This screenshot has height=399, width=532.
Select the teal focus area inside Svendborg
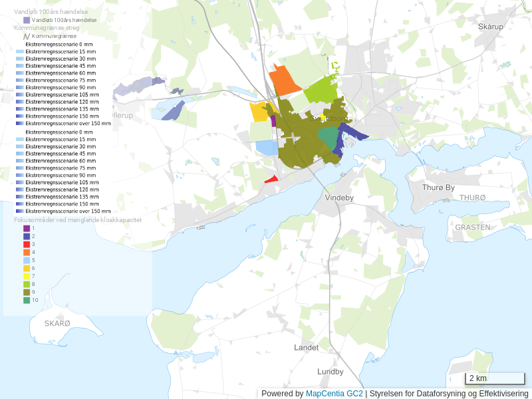click(x=328, y=138)
